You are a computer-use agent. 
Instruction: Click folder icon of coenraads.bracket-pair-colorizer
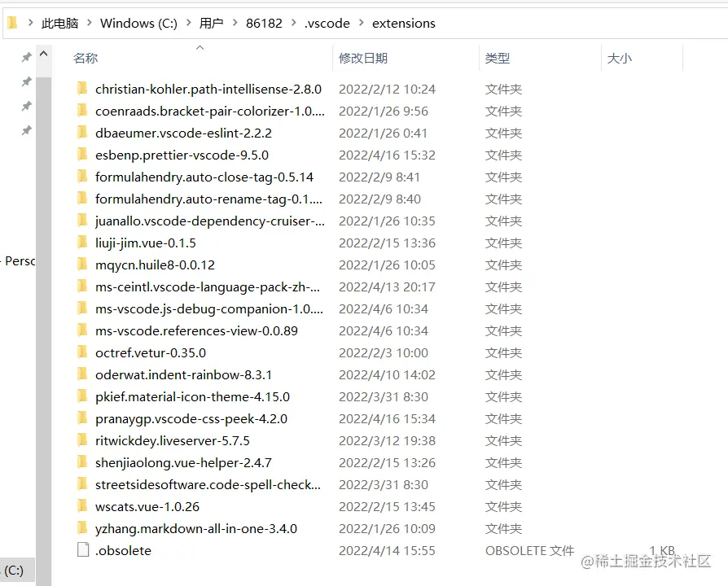pyautogui.click(x=82, y=111)
